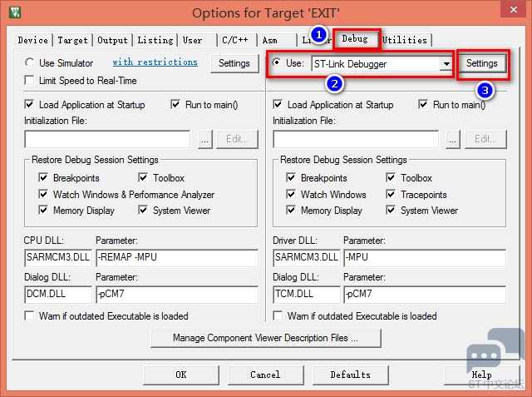532x397 pixels.
Task: Click the TCM.DLL dialog DLL field
Action: pyautogui.click(x=307, y=295)
